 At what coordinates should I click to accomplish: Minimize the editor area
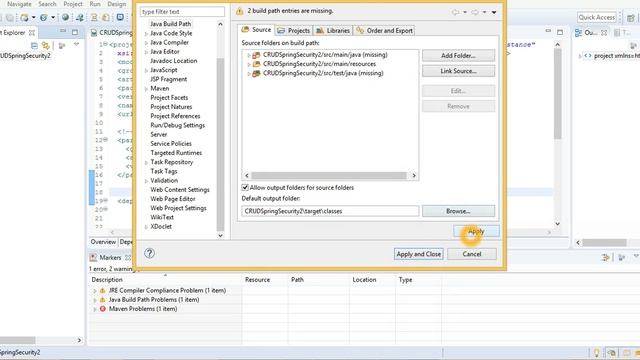tap(548, 31)
